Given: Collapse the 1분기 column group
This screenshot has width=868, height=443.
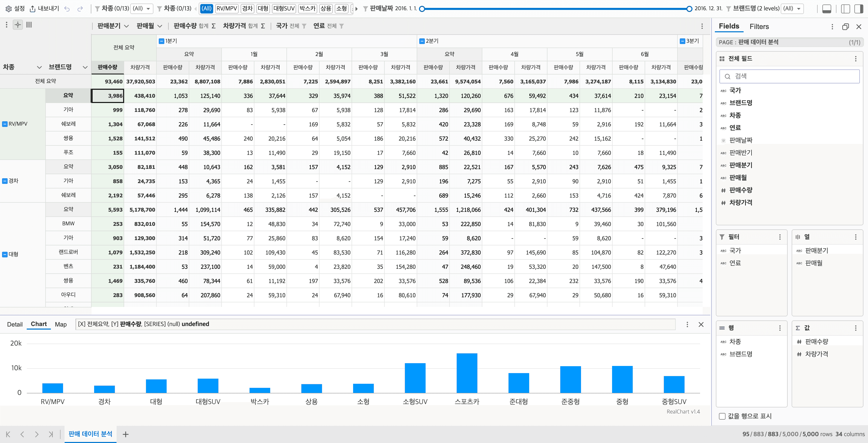Looking at the screenshot, I should point(161,41).
